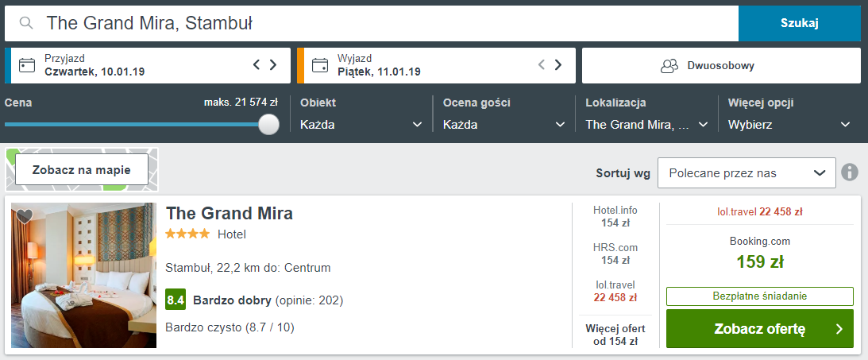Image resolution: width=868 pixels, height=360 pixels.
Task: Open Zobacz na mapie map view
Action: [x=82, y=170]
